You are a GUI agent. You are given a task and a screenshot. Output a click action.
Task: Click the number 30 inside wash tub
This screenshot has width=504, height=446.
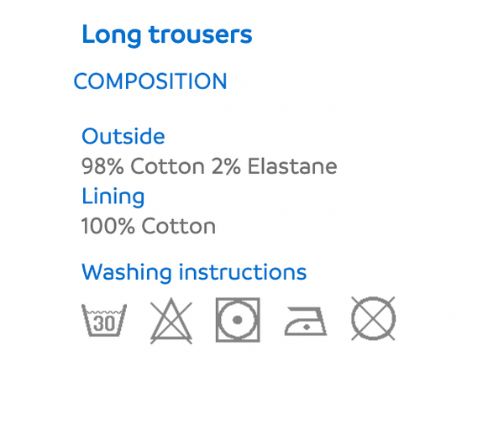point(104,323)
